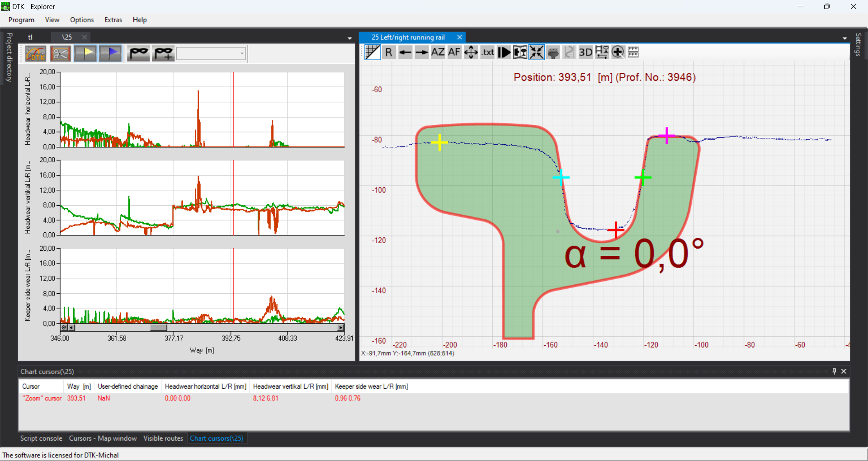Click the play animation icon
Image resolution: width=868 pixels, height=461 pixels.
(504, 52)
